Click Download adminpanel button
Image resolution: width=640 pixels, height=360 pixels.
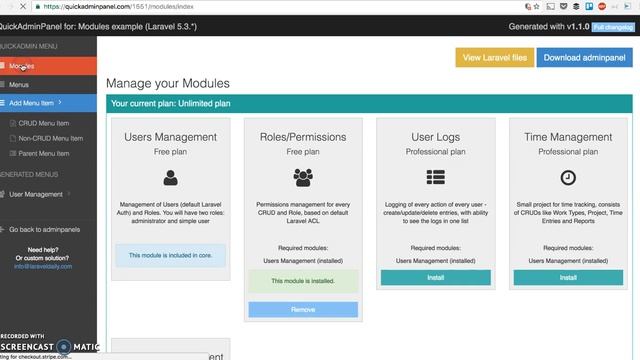(584, 58)
